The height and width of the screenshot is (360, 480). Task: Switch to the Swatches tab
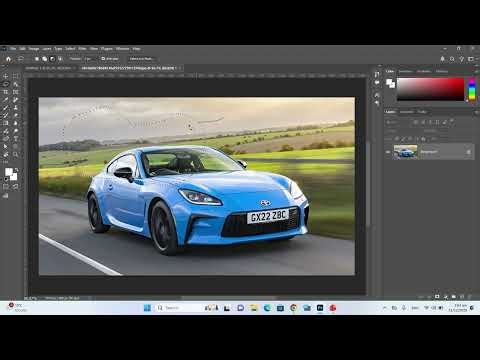(406, 71)
